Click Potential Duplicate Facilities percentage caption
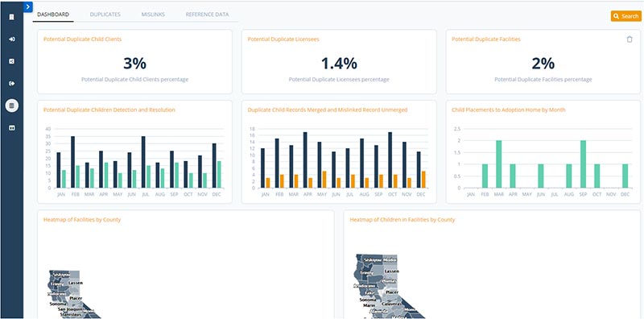 point(543,80)
